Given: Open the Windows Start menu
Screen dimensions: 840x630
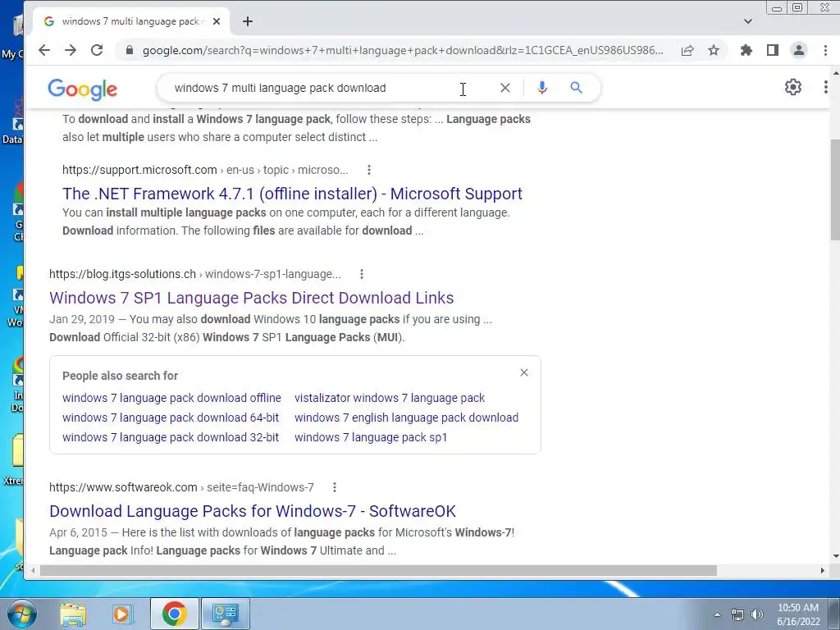Looking at the screenshot, I should [21, 614].
